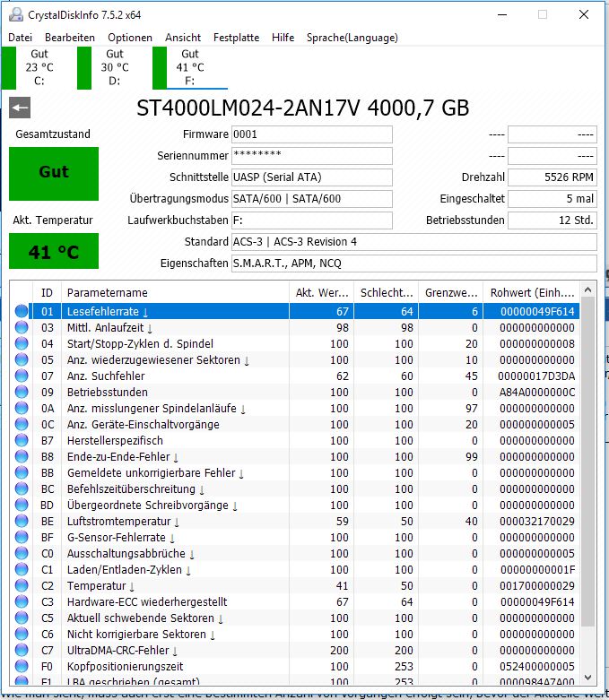This screenshot has height=700, width=609.
Task: Open the Festplatte menu
Action: [x=237, y=38]
